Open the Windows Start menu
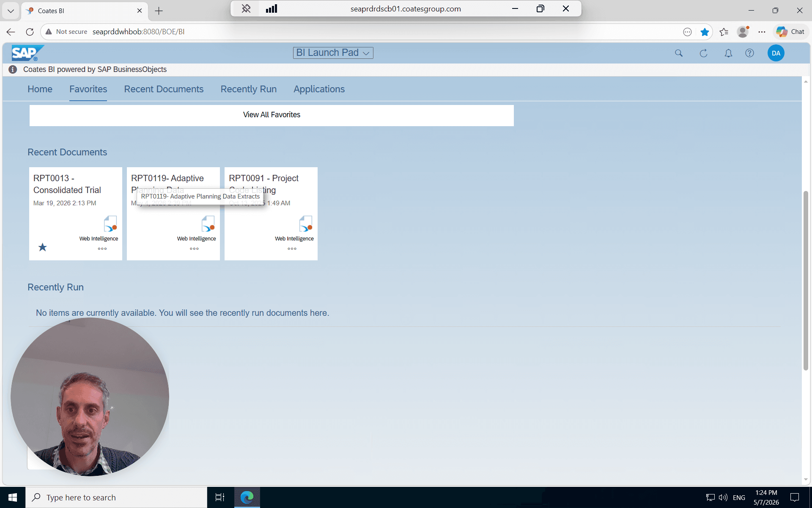812x508 pixels. [13, 497]
